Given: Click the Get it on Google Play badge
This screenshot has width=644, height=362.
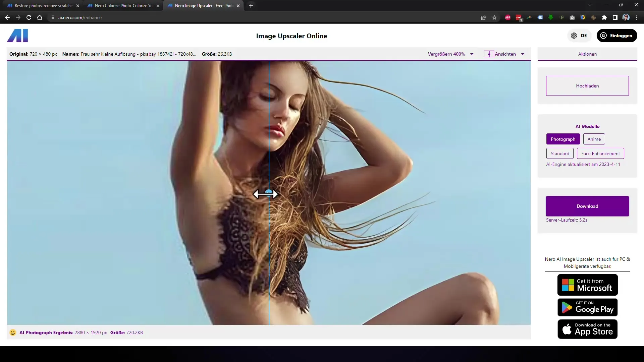Looking at the screenshot, I should point(587,307).
